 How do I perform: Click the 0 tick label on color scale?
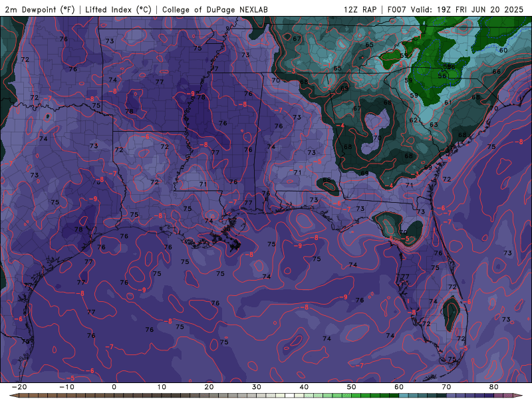(x=114, y=387)
